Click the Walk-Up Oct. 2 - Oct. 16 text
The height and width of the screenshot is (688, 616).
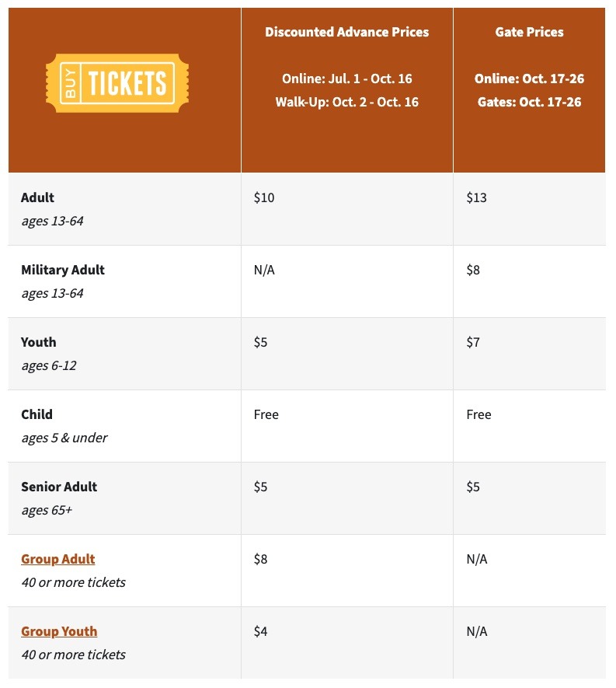coord(346,102)
